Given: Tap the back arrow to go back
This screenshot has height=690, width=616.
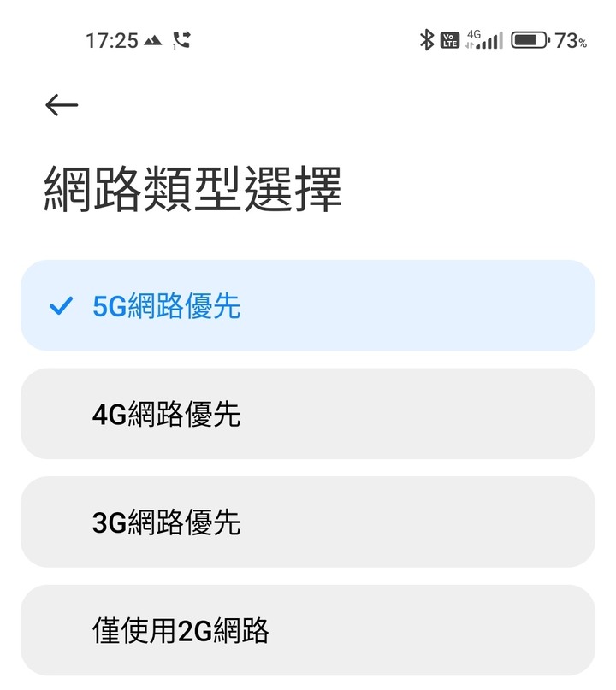Looking at the screenshot, I should coord(62,104).
